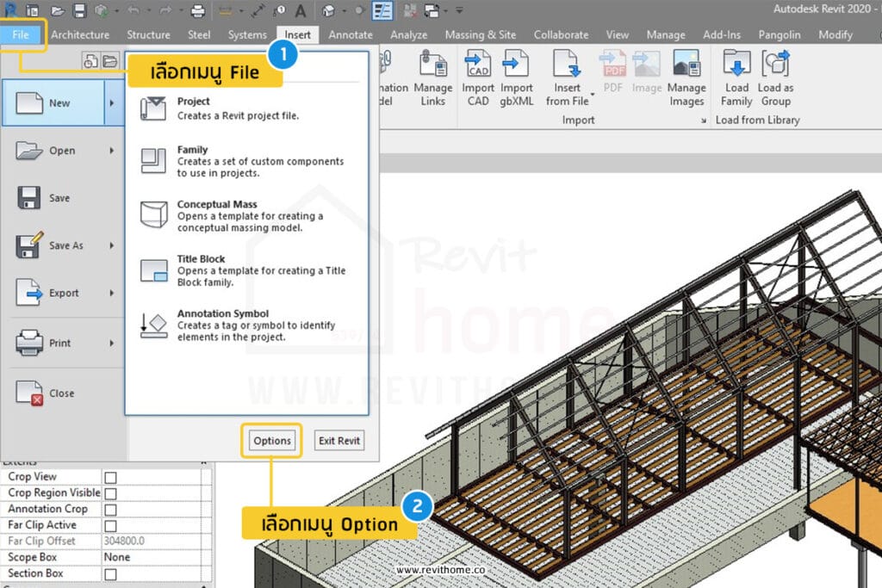Toggle the Section Box checkbox
The image size is (882, 588).
click(111, 573)
